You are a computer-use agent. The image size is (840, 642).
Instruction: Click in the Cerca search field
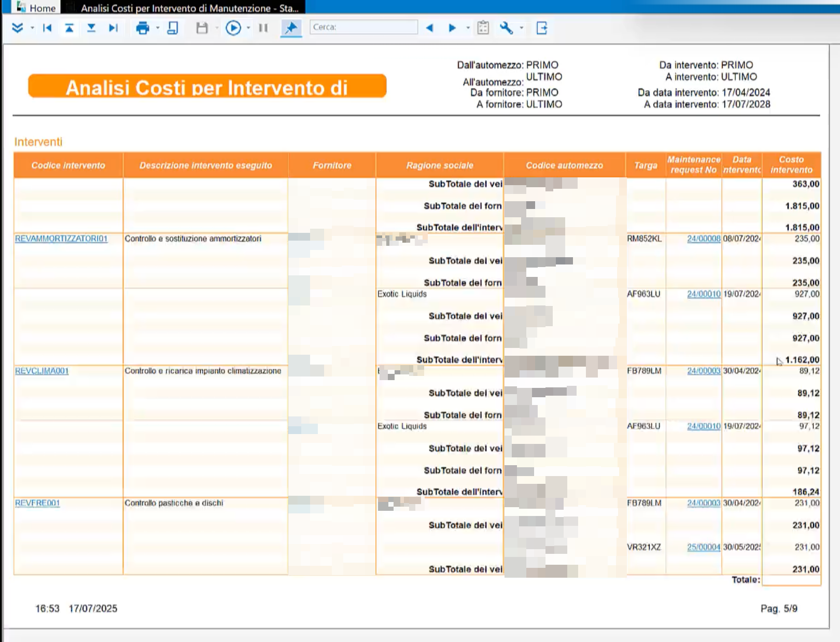pos(363,27)
